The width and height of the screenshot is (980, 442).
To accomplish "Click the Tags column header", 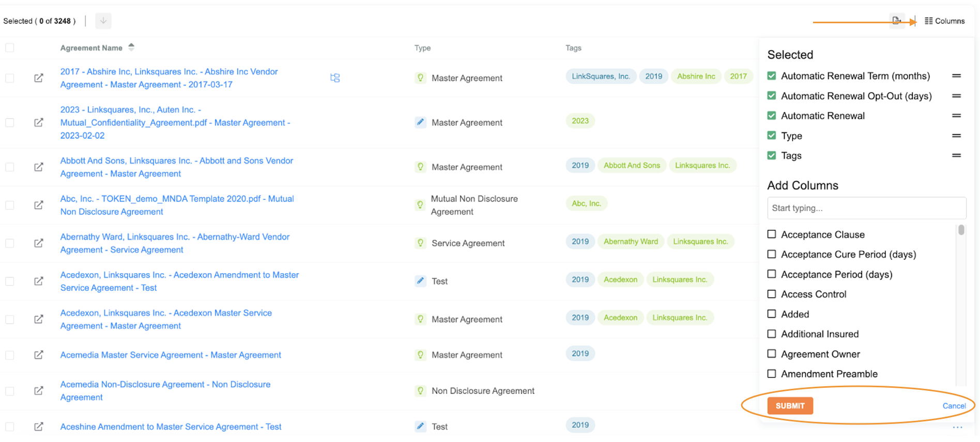I will [x=573, y=48].
